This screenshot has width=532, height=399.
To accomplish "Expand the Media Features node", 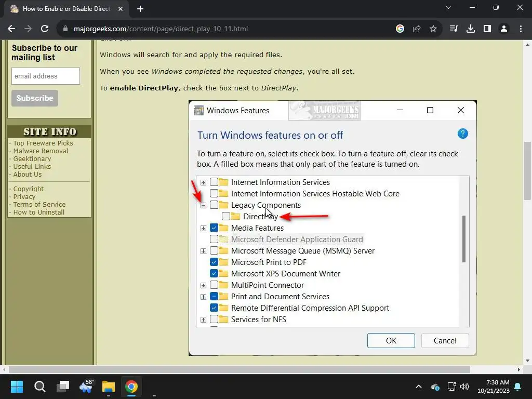I will pos(203,229).
